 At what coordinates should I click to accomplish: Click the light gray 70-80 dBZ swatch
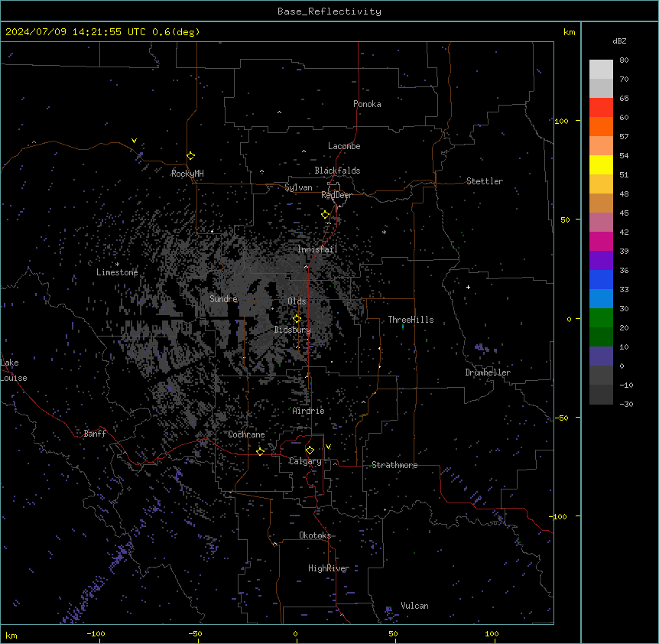pos(601,70)
